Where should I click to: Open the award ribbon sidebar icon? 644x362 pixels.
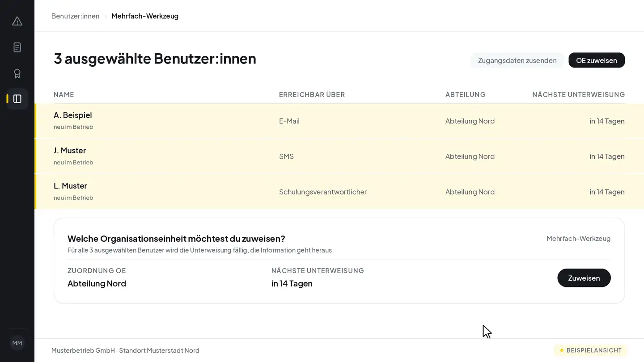[17, 73]
